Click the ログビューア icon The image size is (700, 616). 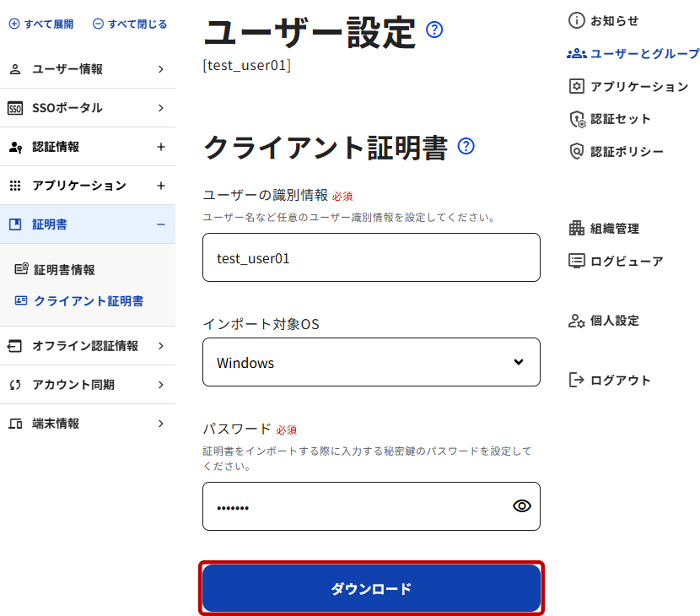coord(577,261)
